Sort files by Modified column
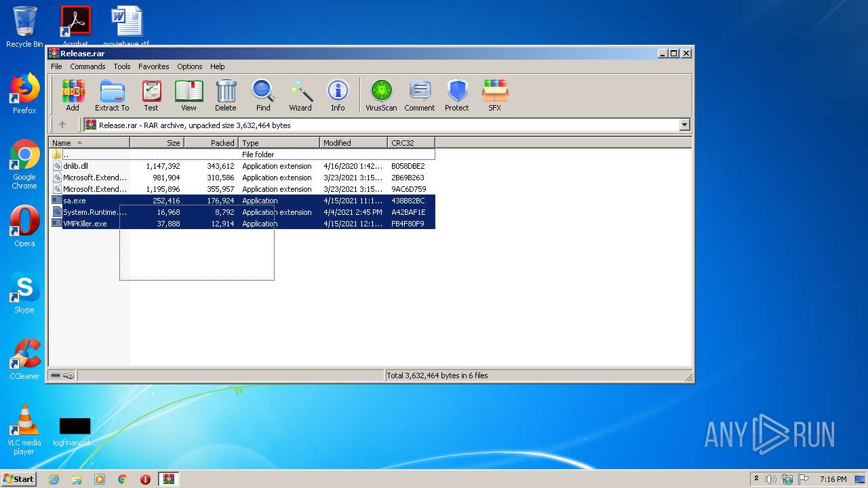Viewport: 868px width, 488px height. (x=353, y=143)
